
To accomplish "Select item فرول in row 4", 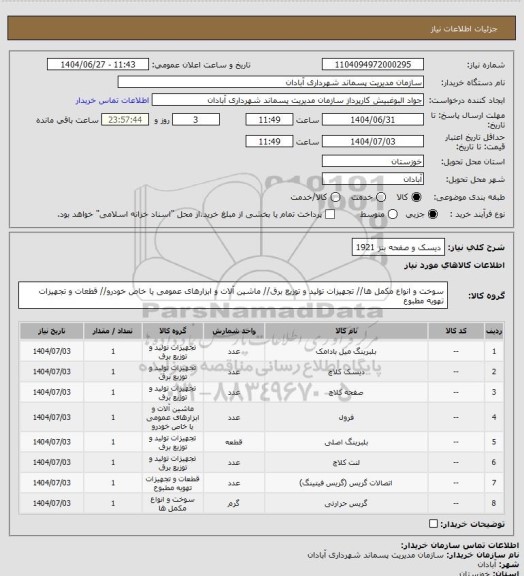I will click(x=346, y=418).
